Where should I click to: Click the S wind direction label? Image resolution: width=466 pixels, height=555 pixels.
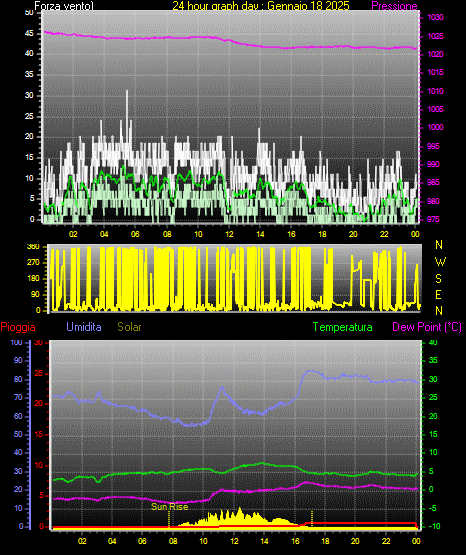pyautogui.click(x=438, y=279)
